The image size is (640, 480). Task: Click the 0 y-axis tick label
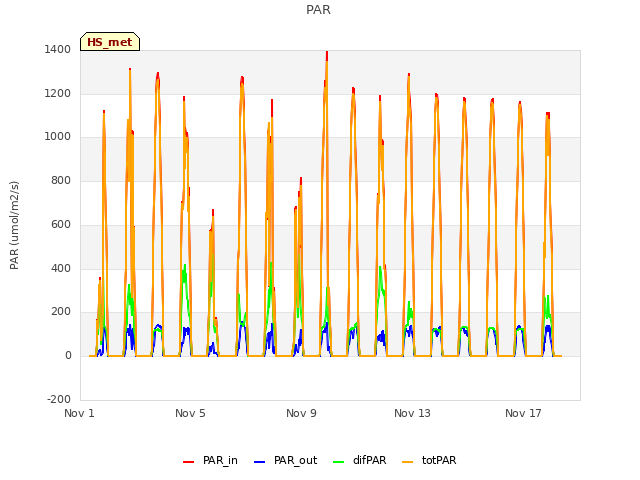click(x=68, y=356)
